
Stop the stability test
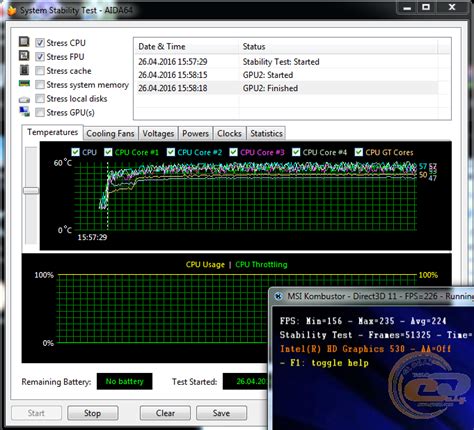click(x=93, y=413)
